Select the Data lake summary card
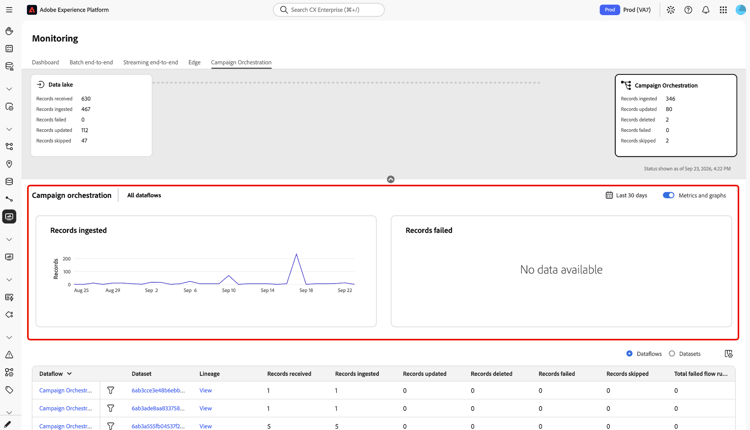 point(91,115)
